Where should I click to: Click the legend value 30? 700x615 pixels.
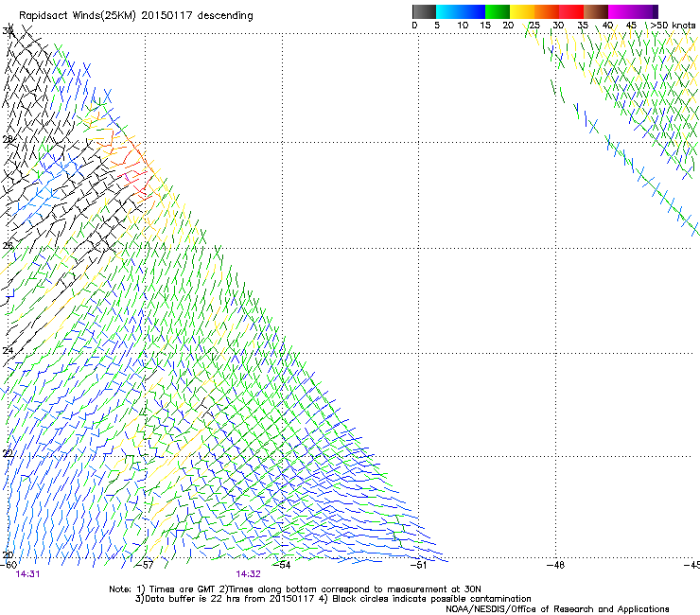coord(558,26)
